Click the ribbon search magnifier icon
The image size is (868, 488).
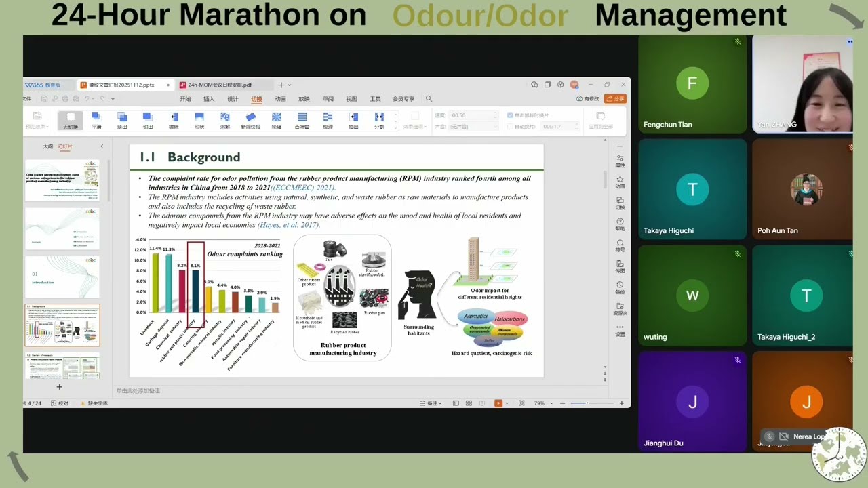point(429,99)
